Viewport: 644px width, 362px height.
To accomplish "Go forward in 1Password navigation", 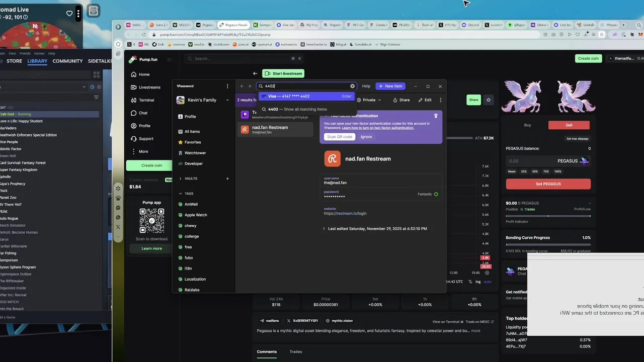I will pos(250,86).
